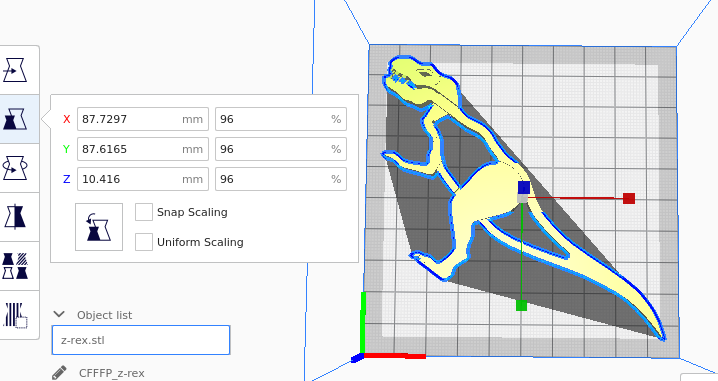Click the Z scale percentage field
Screen dimensions: 718x381
click(281, 179)
